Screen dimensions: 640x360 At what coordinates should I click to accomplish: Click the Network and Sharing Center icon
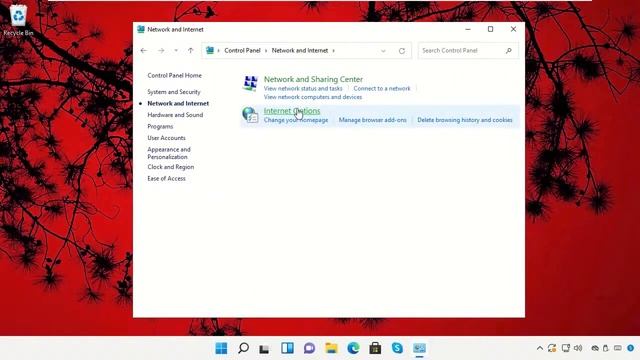click(x=250, y=83)
